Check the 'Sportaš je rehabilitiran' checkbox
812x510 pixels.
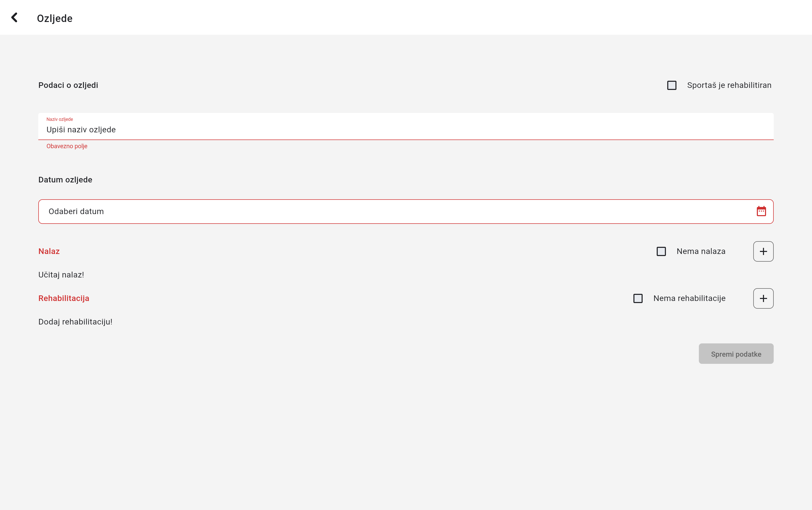point(672,85)
